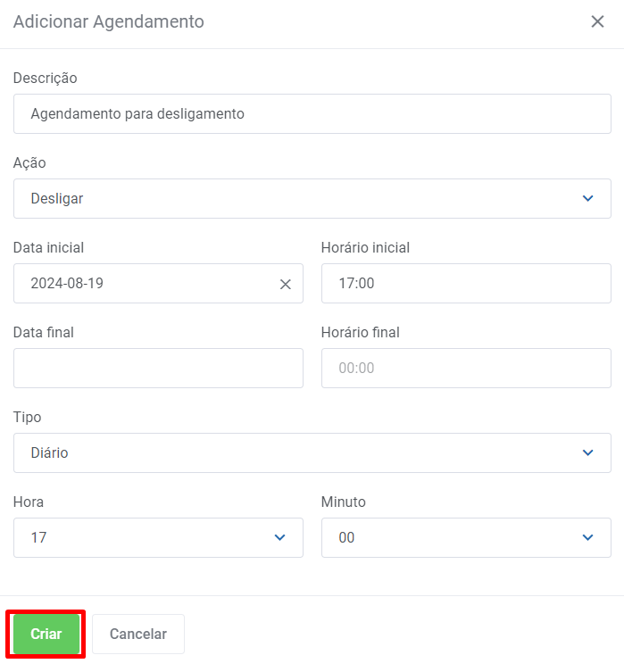The height and width of the screenshot is (672, 624).
Task: Click the empty Data final field
Action: tap(158, 368)
